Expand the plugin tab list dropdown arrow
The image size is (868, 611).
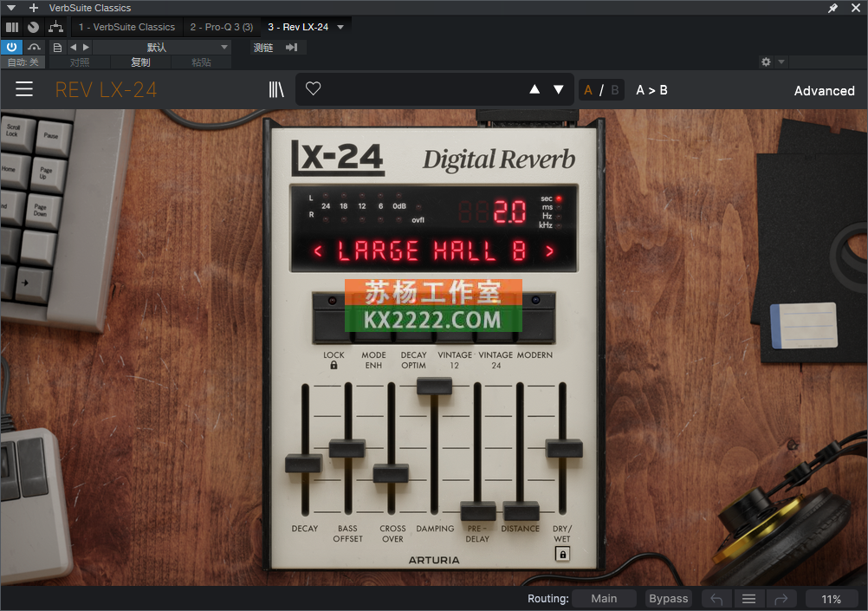340,27
